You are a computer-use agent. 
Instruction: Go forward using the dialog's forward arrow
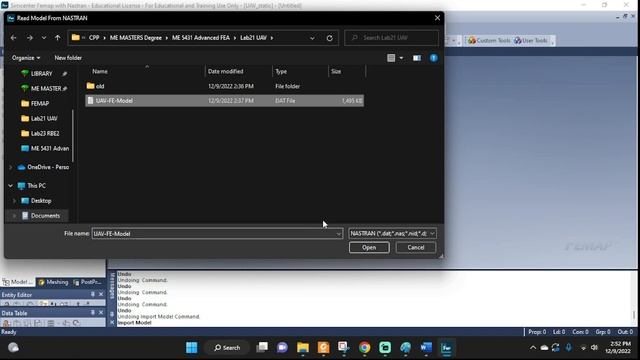coord(30,38)
